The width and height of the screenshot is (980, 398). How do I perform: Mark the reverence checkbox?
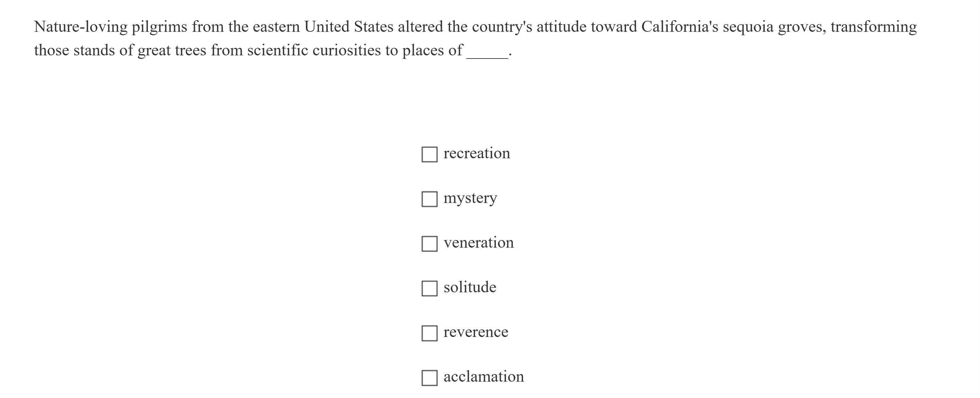pos(429,333)
